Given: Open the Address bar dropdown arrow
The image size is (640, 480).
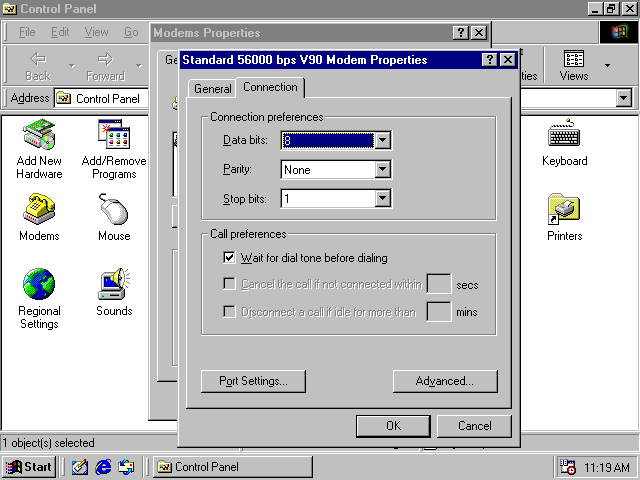Looking at the screenshot, I should coord(624,98).
